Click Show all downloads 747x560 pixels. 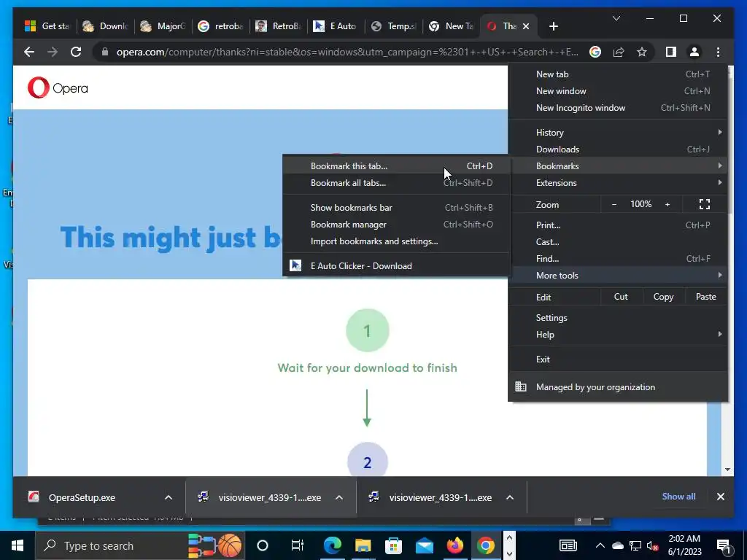[678, 496]
